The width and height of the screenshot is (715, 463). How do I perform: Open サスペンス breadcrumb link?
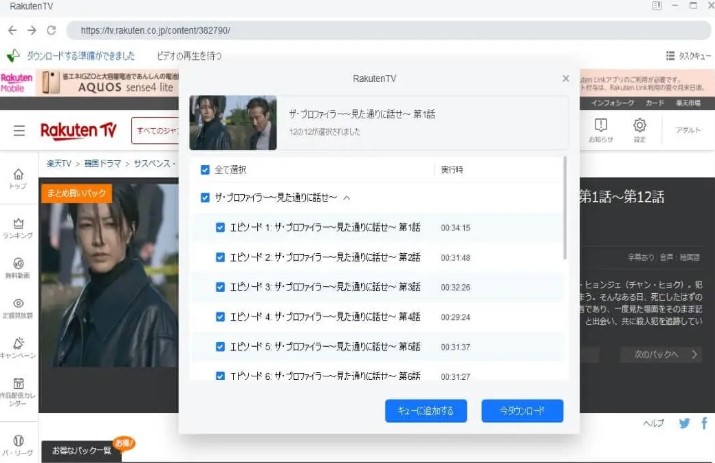(152, 163)
